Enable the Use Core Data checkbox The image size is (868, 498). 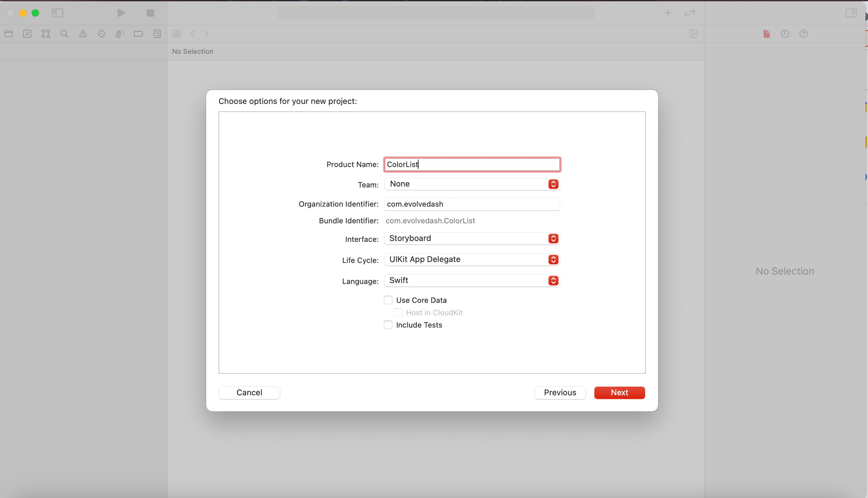(x=388, y=300)
